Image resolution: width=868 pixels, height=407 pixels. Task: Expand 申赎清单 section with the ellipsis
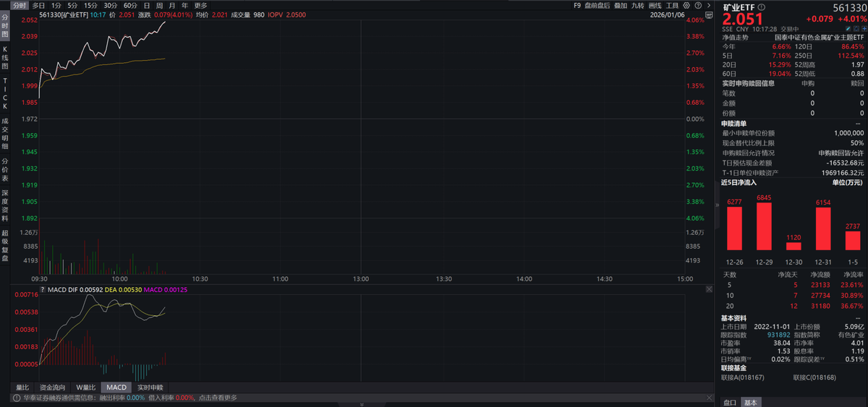[x=858, y=124]
